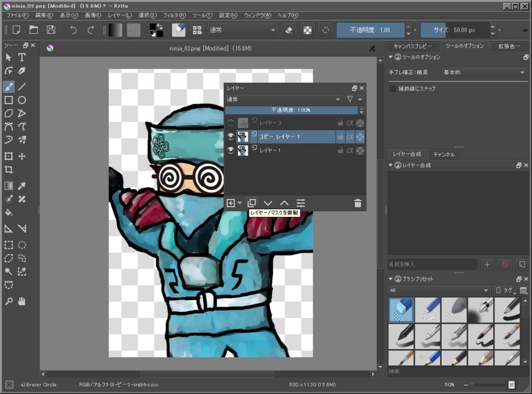This screenshot has height=394, width=532.
Task: Select the Ellipse tool
Action: click(22, 100)
